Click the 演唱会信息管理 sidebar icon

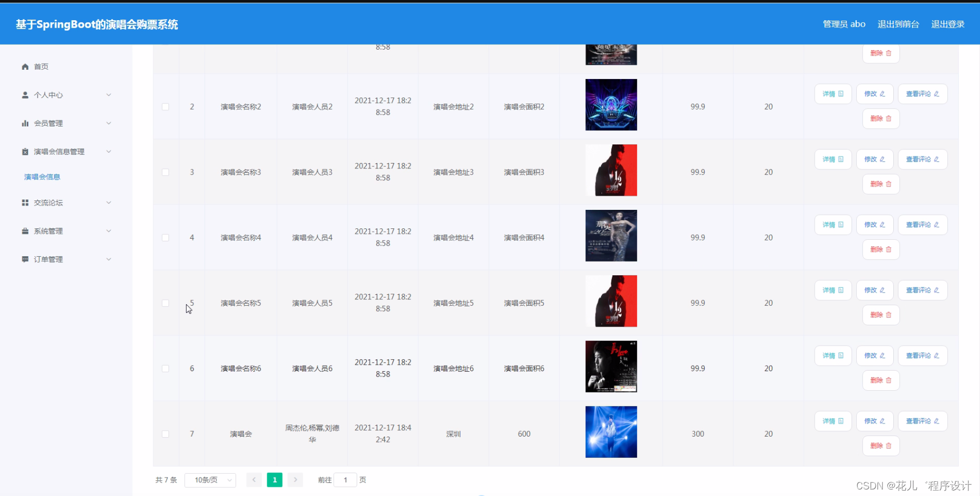(25, 152)
